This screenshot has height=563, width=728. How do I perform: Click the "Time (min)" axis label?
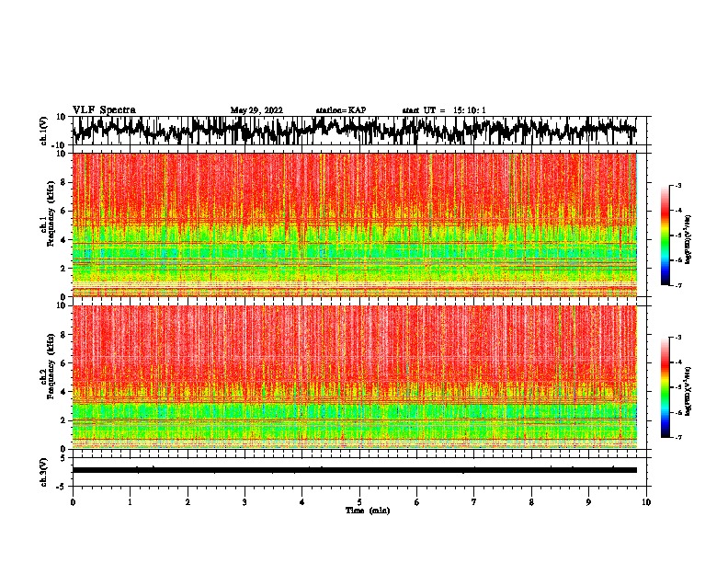click(x=368, y=511)
